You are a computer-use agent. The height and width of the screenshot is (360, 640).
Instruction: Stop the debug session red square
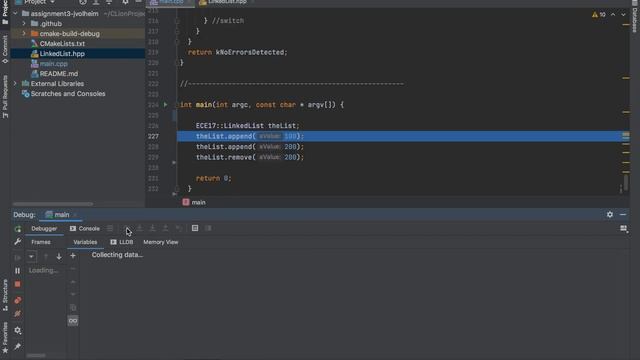pyautogui.click(x=18, y=284)
